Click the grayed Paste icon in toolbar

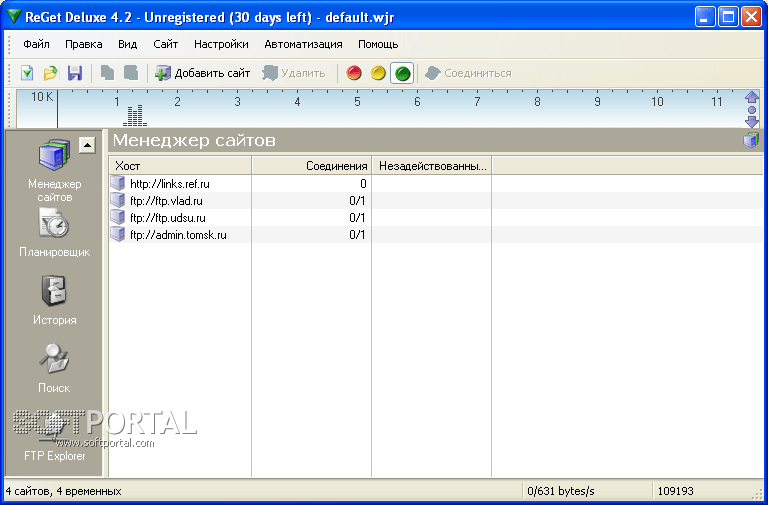click(x=131, y=73)
